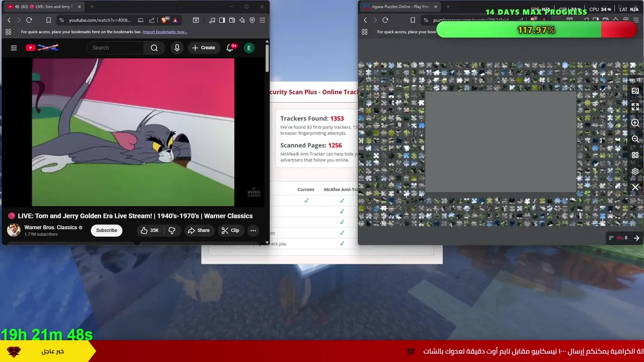Screen dimensions: 644x362
Task: Open apps grid on YouTube bookmarks bar
Action: coord(8,32)
